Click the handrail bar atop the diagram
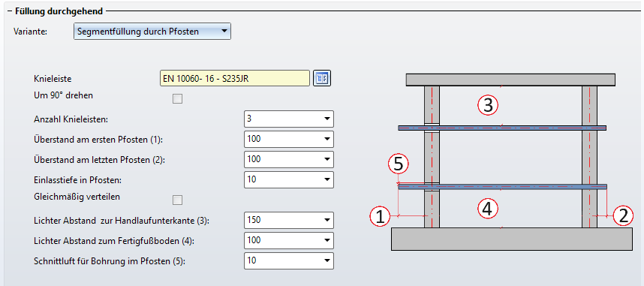Screen dimensions: 644x286 click(x=510, y=80)
